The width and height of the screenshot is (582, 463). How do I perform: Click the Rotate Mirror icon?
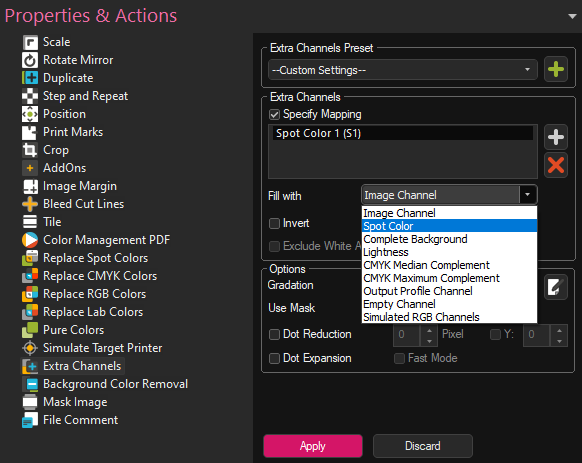point(30,60)
